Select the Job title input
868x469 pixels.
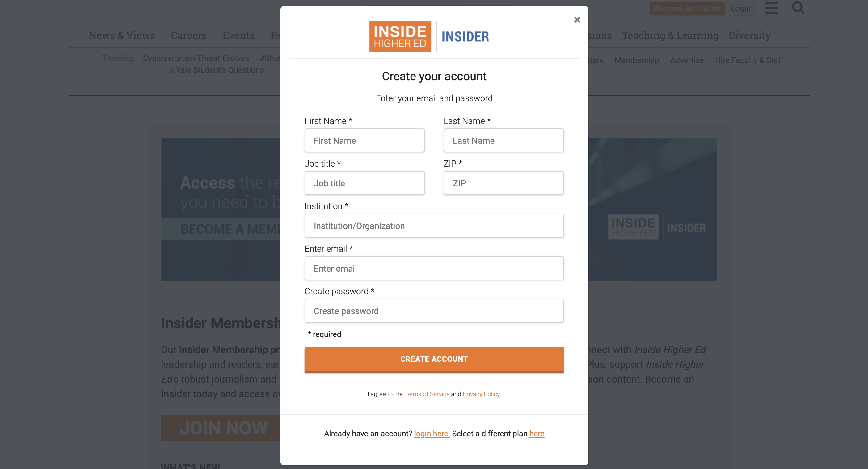[x=364, y=183]
